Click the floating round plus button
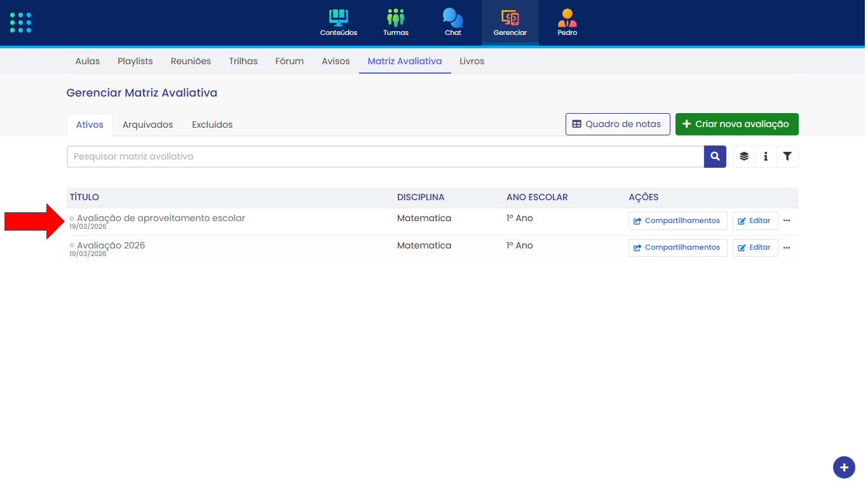Image resolution: width=868 pixels, height=488 pixels. [844, 467]
